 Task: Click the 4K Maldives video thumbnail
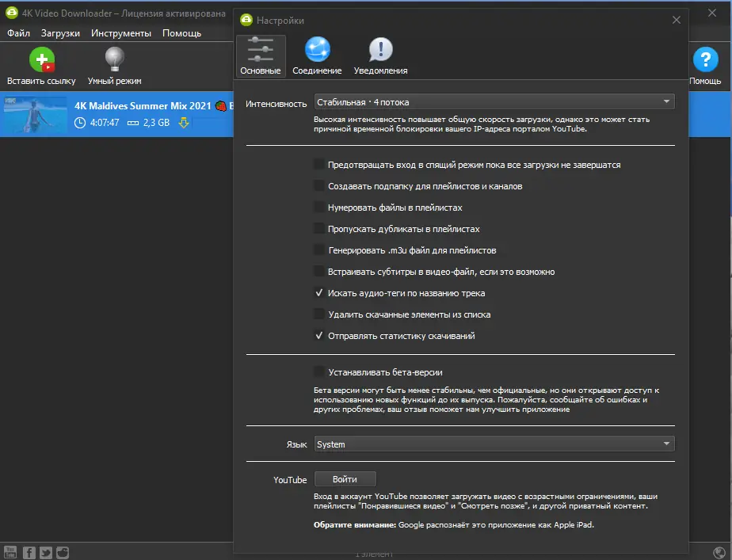click(36, 114)
